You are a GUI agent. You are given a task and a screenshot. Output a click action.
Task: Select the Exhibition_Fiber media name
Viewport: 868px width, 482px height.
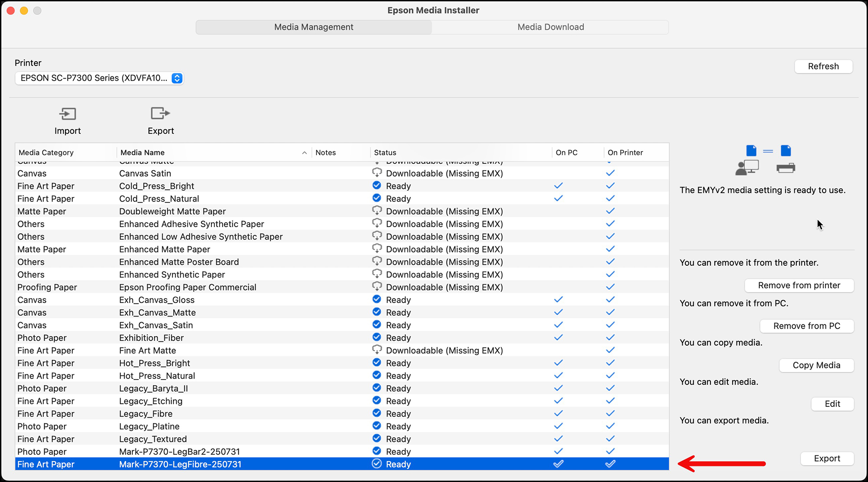[151, 338]
